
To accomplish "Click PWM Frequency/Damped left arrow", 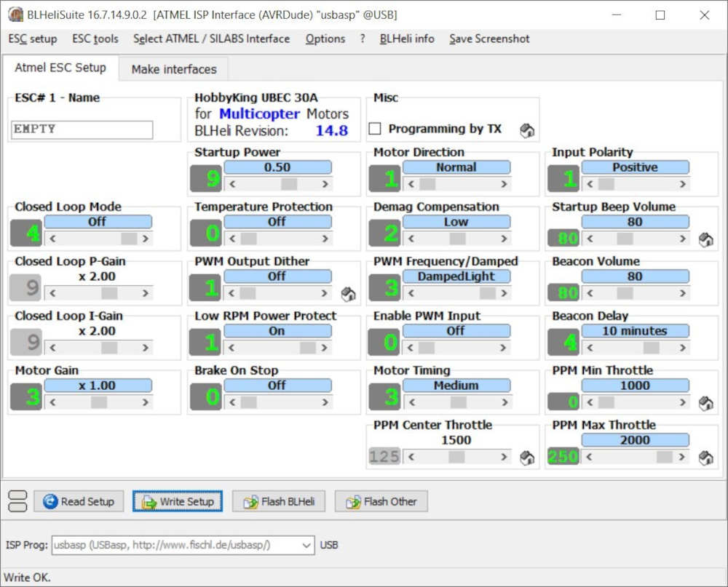I will (411, 293).
